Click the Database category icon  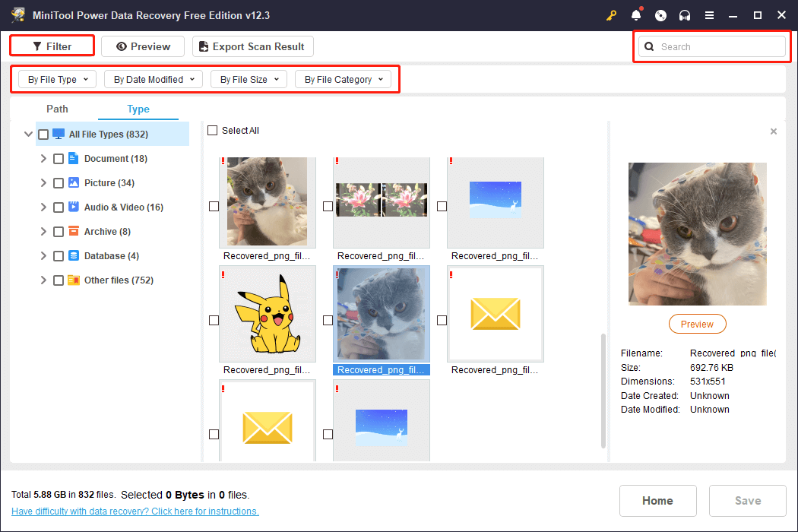[74, 255]
